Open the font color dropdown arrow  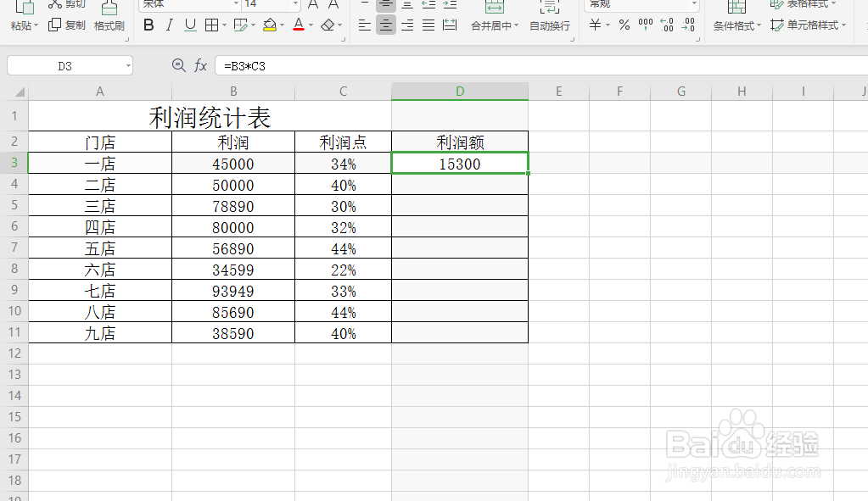point(311,25)
